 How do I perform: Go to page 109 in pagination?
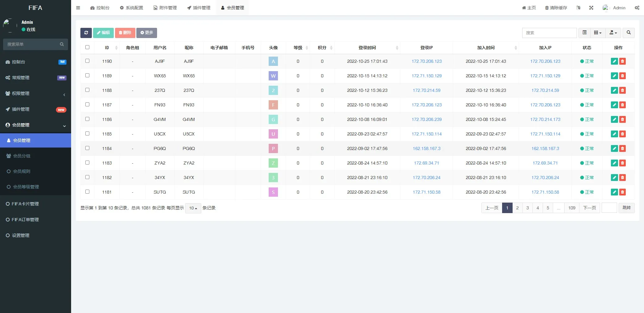[572, 208]
